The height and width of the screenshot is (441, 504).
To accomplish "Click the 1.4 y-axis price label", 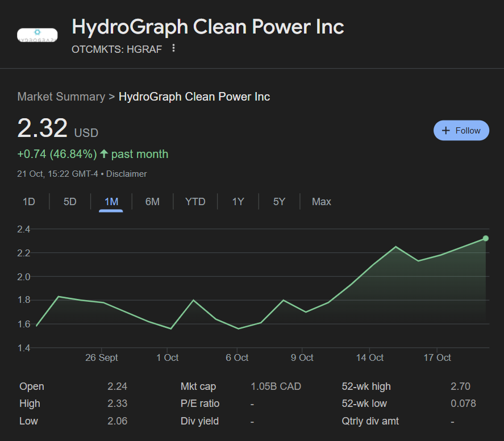I will (23, 348).
